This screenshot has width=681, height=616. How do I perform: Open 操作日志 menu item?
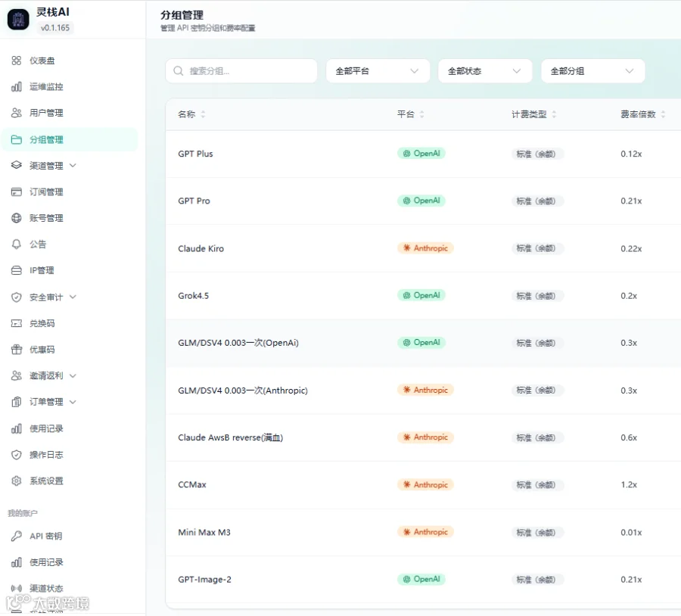[x=70, y=455]
